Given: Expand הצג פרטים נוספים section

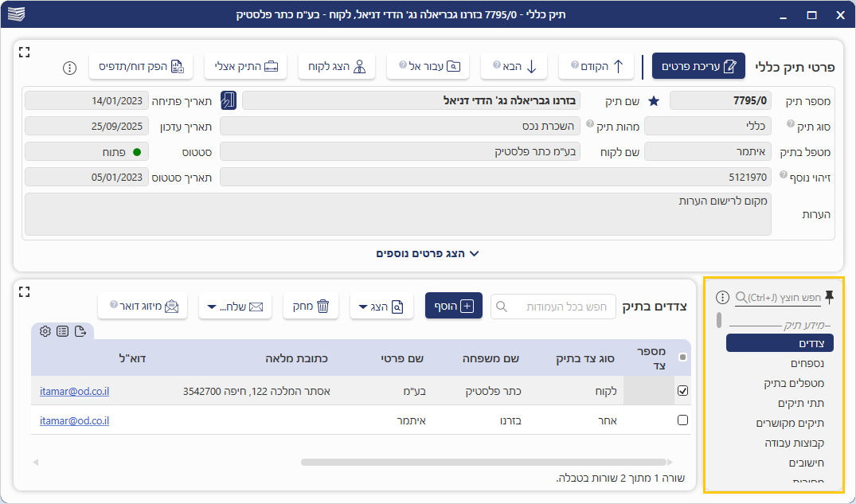Looking at the screenshot, I should click(428, 253).
